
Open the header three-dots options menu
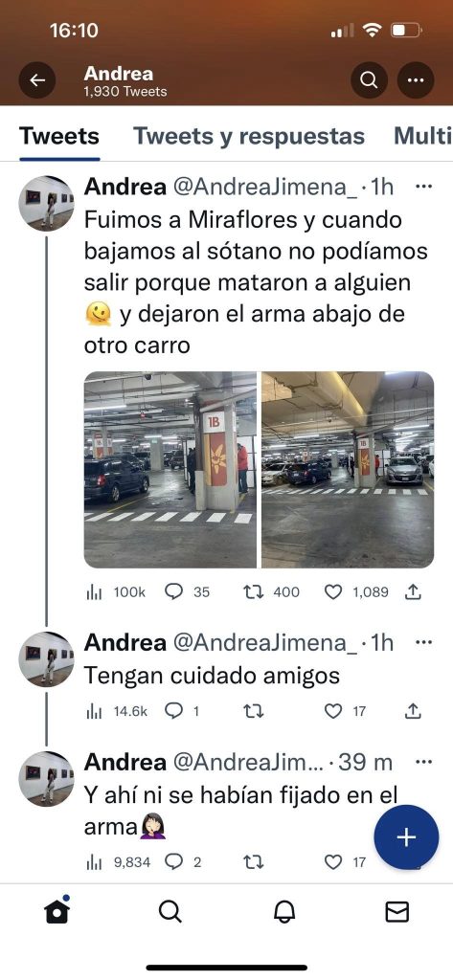[416, 80]
